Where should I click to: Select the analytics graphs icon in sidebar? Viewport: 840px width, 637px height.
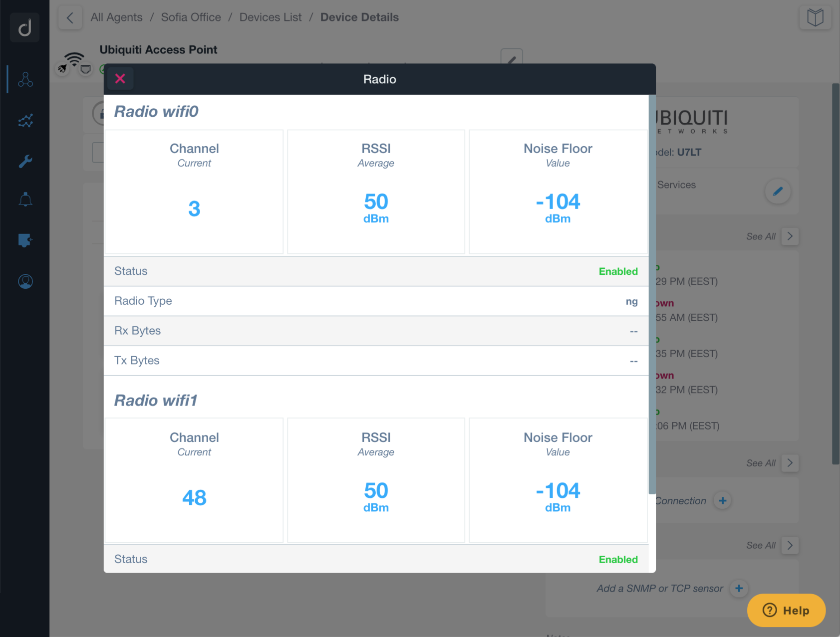[25, 120]
